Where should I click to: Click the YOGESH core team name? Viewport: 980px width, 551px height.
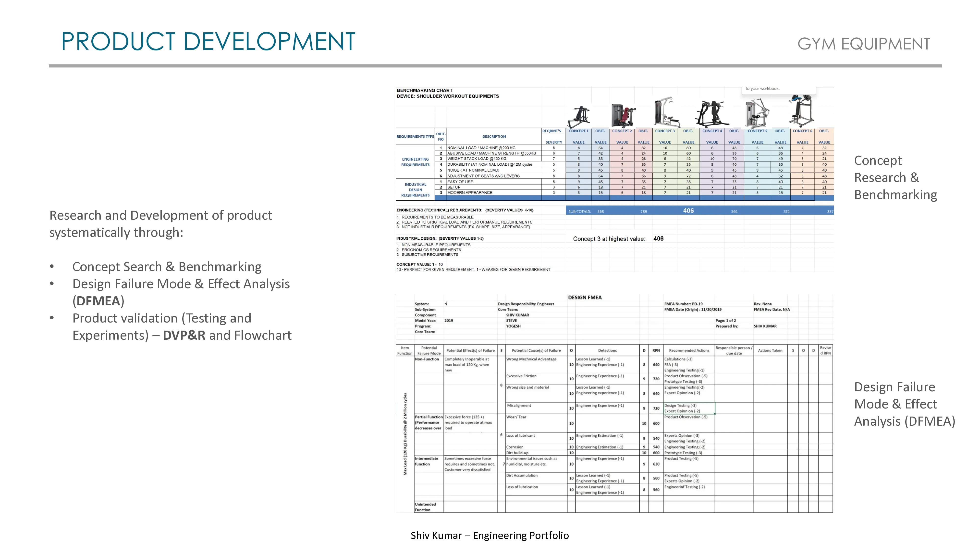[x=513, y=326]
